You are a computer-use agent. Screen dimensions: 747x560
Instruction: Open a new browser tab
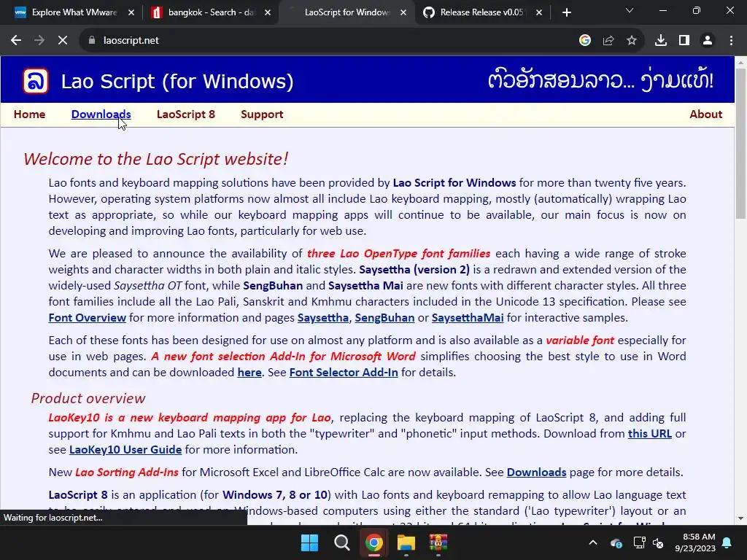566,12
